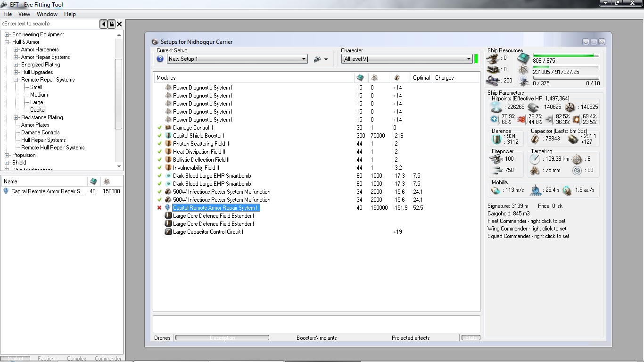Open the ship setup options icon menu

tap(321, 59)
